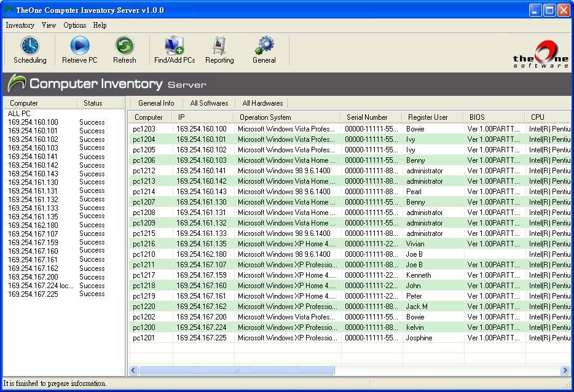Image resolution: width=574 pixels, height=392 pixels.
Task: Click the horizontal scrollbar left arrow
Action: coord(133,370)
